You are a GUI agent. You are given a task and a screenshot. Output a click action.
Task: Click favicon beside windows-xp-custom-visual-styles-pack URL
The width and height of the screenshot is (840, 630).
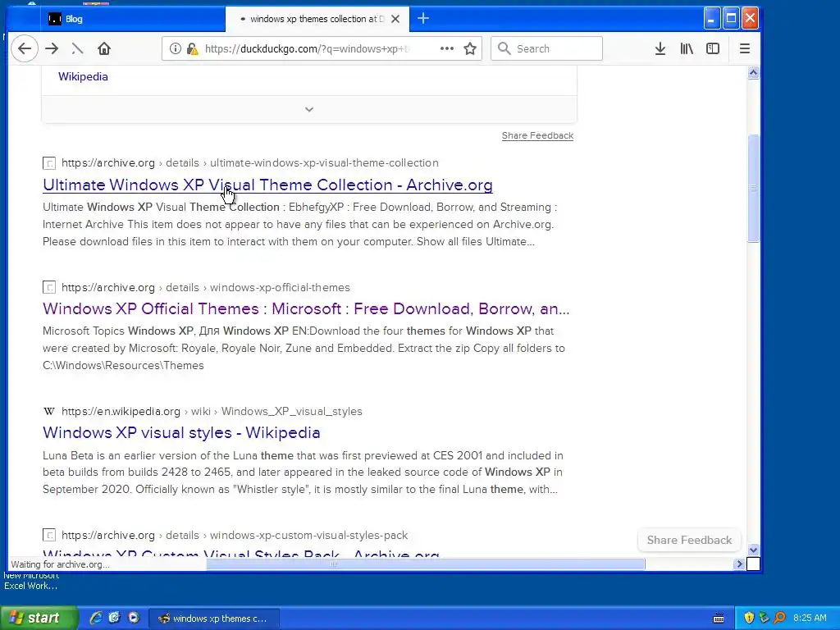[48, 535]
